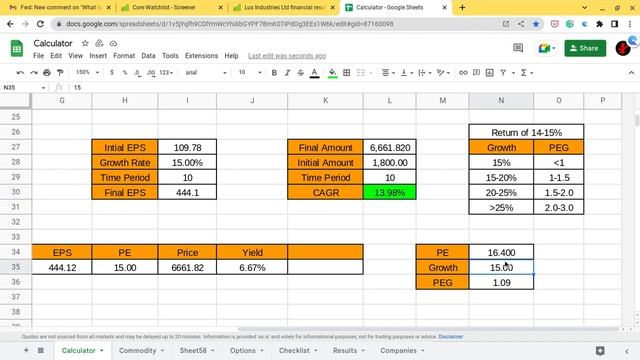Open the last edit history link

tap(287, 56)
